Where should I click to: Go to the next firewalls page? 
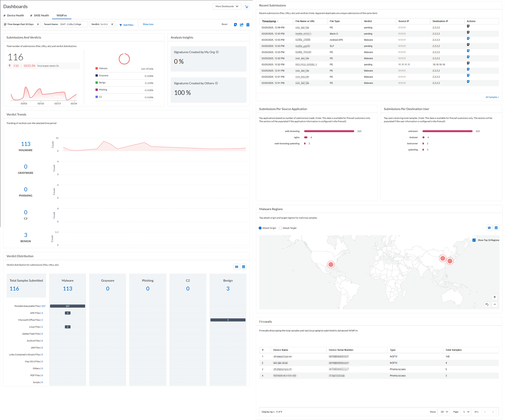(493, 412)
